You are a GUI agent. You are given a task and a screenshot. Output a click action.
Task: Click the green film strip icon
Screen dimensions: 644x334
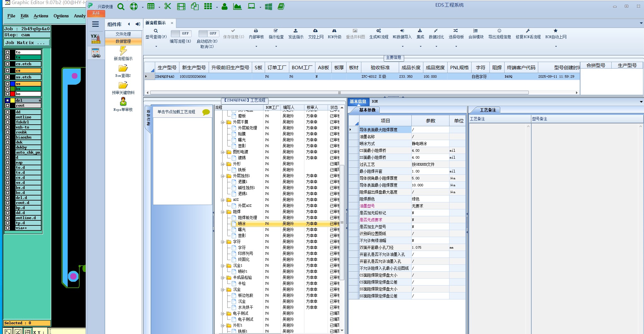pos(181,7)
